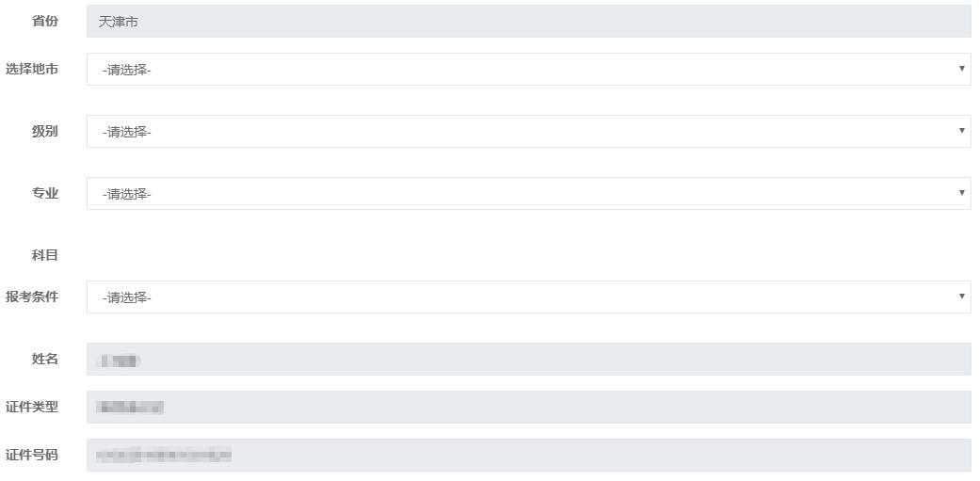Click the 科目 label

tap(45, 255)
